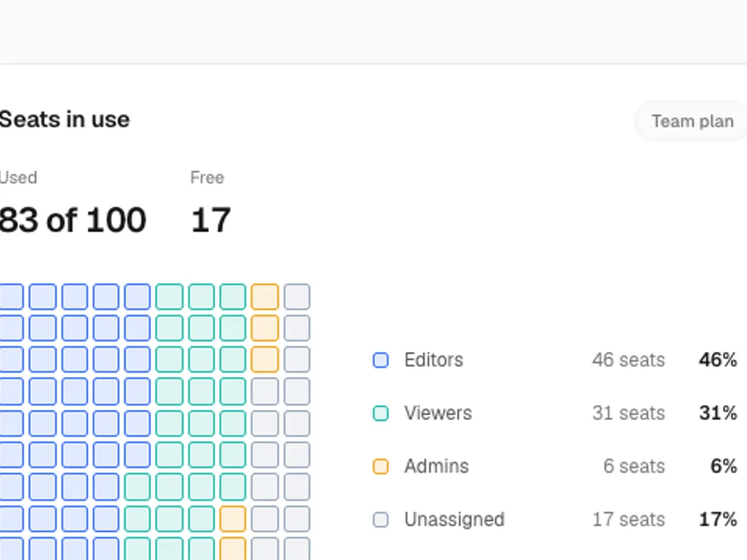Click the "46 seats" value
The image size is (747, 560).
628,360
